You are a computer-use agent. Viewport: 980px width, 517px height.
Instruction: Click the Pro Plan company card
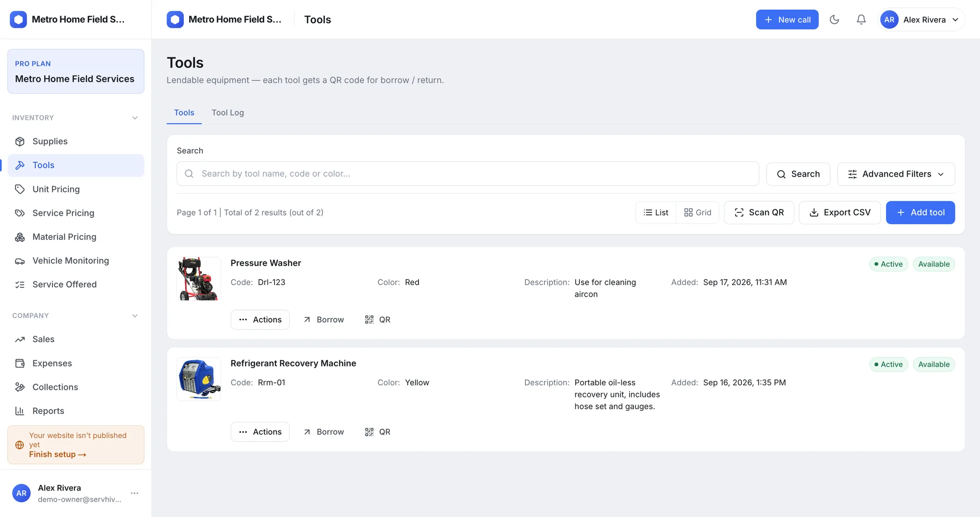pos(76,71)
